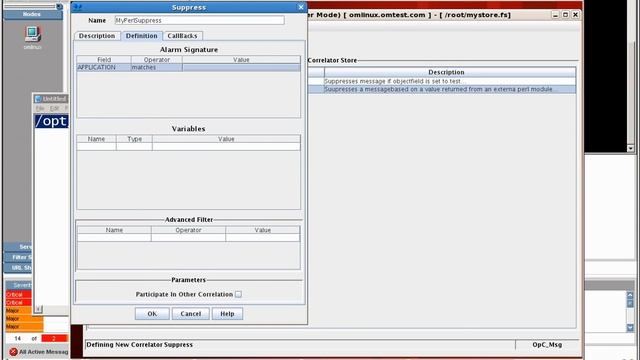Select the omlinux node icon
The width and height of the screenshot is (640, 360).
[x=32, y=34]
